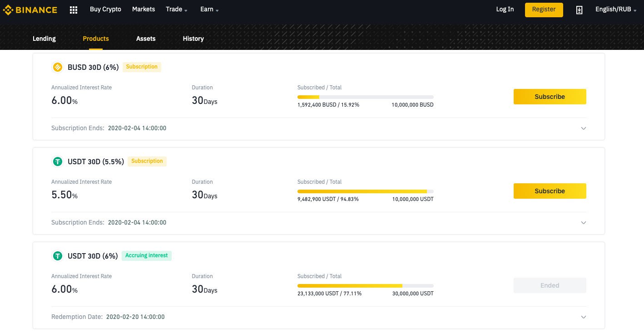
Task: Click BUSD Subscription Ends date value
Action: pyautogui.click(x=137, y=128)
